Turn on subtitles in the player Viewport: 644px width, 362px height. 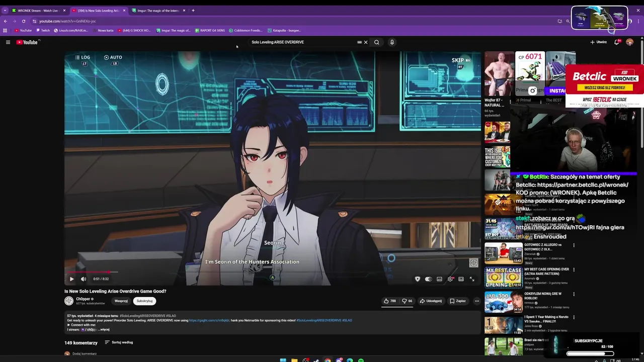439,279
